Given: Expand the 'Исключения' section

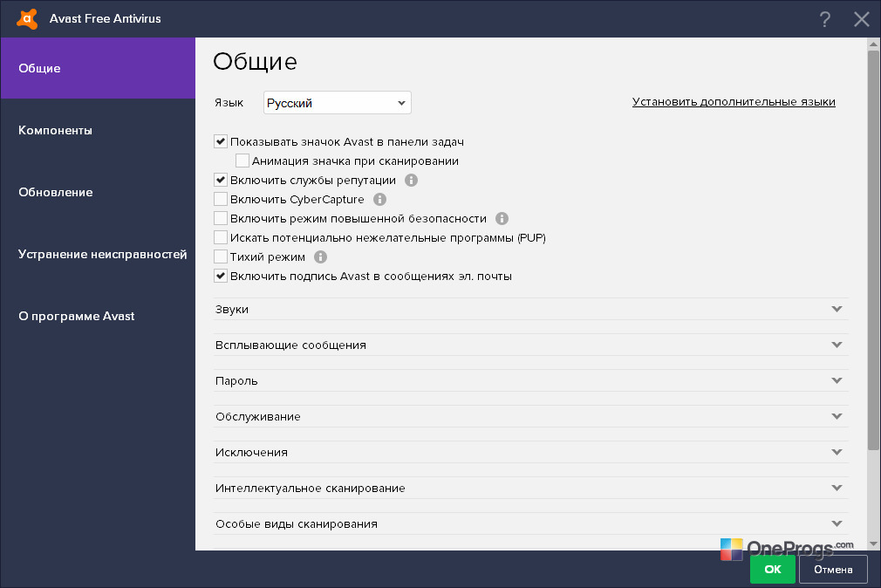Looking at the screenshot, I should [x=530, y=452].
